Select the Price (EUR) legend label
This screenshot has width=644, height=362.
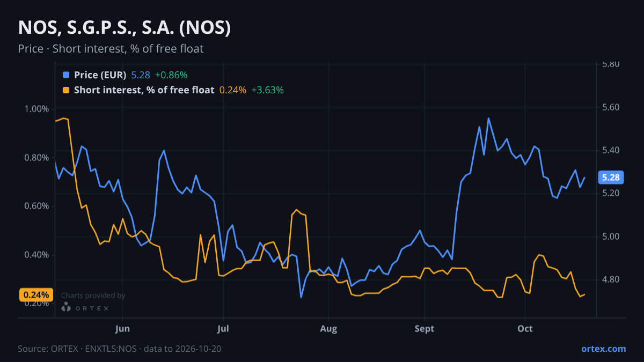click(100, 75)
